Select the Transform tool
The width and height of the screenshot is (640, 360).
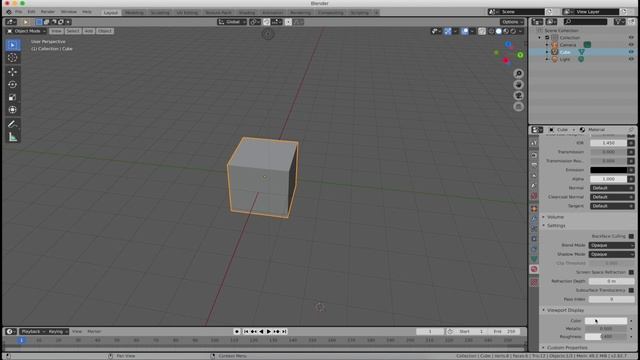coord(13,110)
